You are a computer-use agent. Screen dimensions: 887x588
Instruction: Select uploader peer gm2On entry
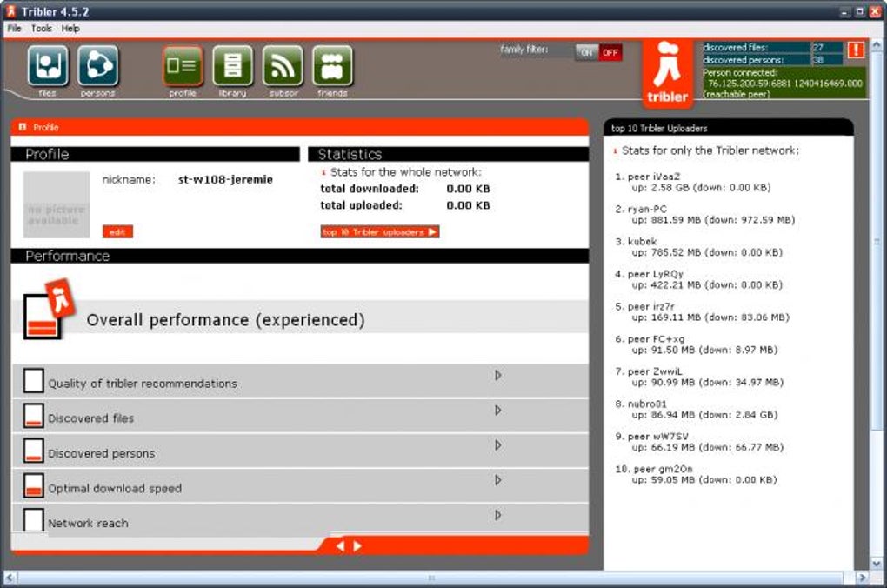point(696,474)
